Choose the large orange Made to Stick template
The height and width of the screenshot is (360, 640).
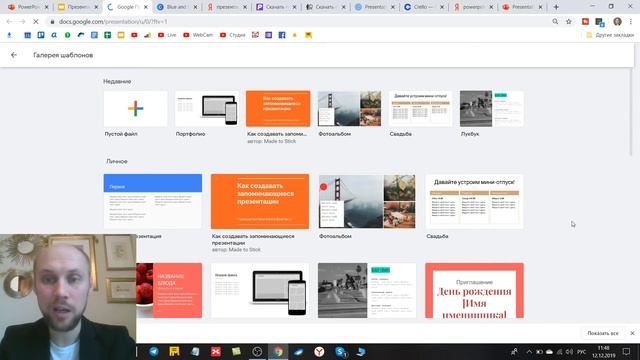point(260,201)
